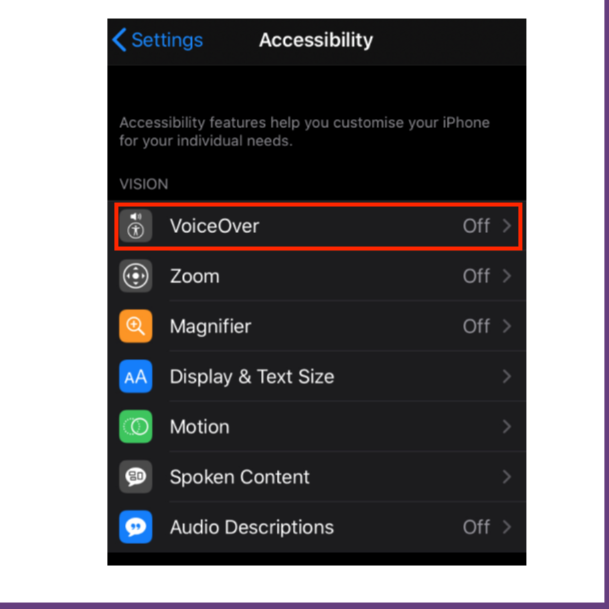Tap the orange Magnifier icon
The image size is (609, 609).
[x=136, y=326]
